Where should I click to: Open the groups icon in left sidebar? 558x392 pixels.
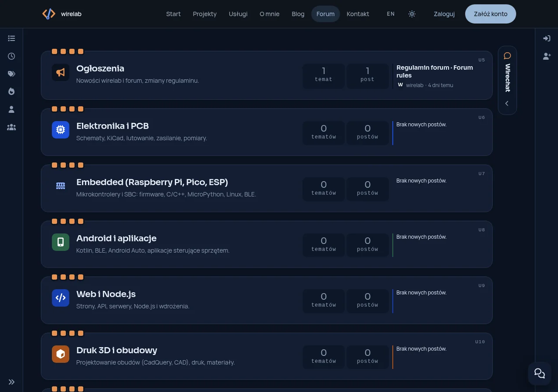coord(12,127)
